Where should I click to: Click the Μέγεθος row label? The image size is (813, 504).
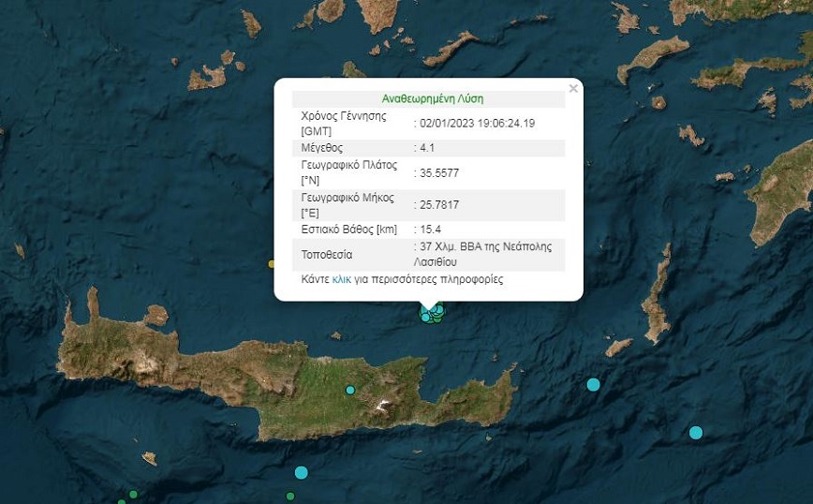click(321, 148)
